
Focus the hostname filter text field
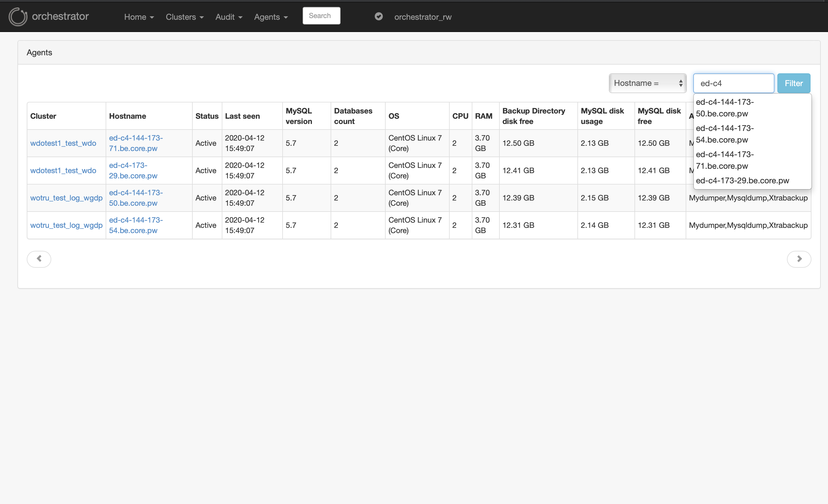(x=733, y=83)
